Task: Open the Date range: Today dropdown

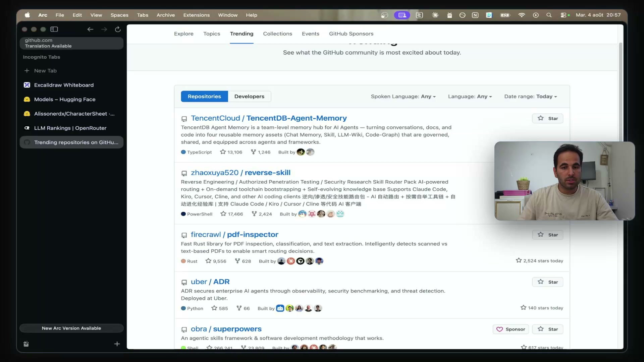Action: tap(531, 97)
